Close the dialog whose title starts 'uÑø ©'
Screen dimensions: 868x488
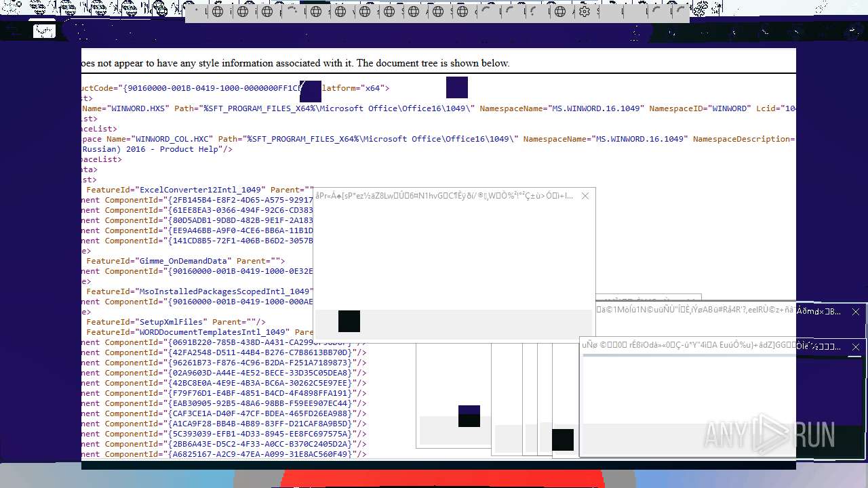(x=856, y=346)
